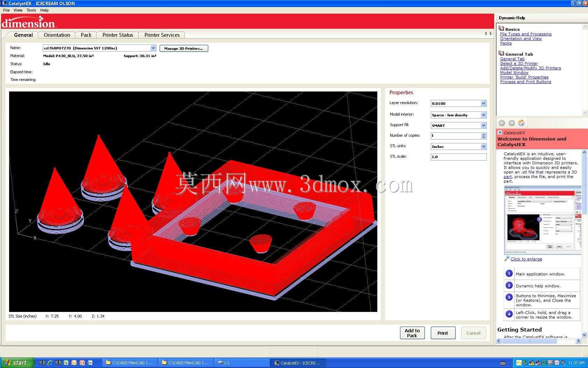
Task: Launch Word from the Quick Launch bar
Action: click(90, 363)
